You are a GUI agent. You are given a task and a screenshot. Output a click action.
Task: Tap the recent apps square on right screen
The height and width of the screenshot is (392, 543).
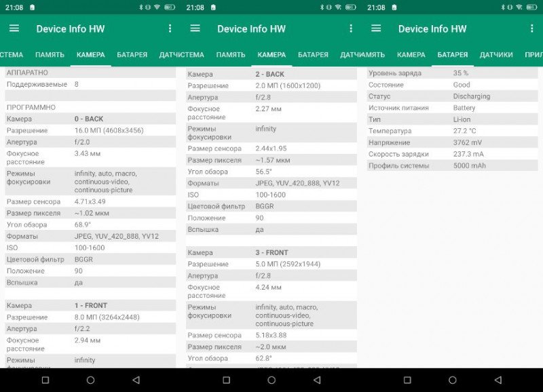[x=408, y=380]
